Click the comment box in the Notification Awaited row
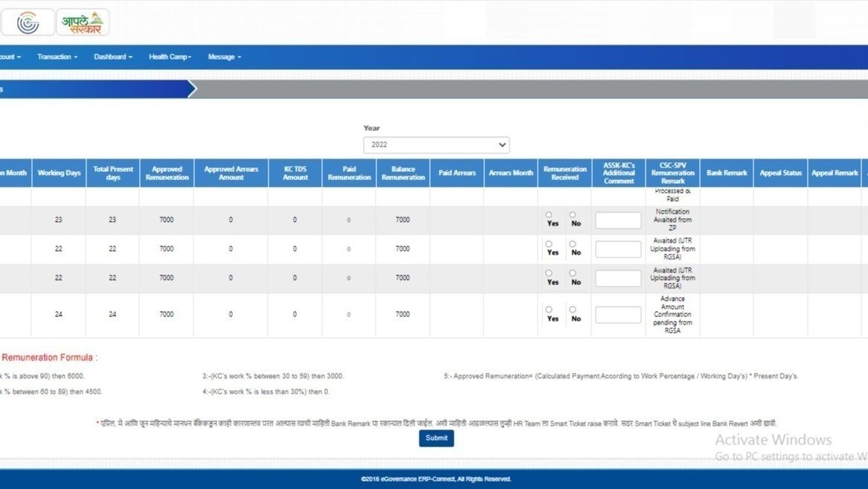Image resolution: width=868 pixels, height=489 pixels. tap(618, 220)
